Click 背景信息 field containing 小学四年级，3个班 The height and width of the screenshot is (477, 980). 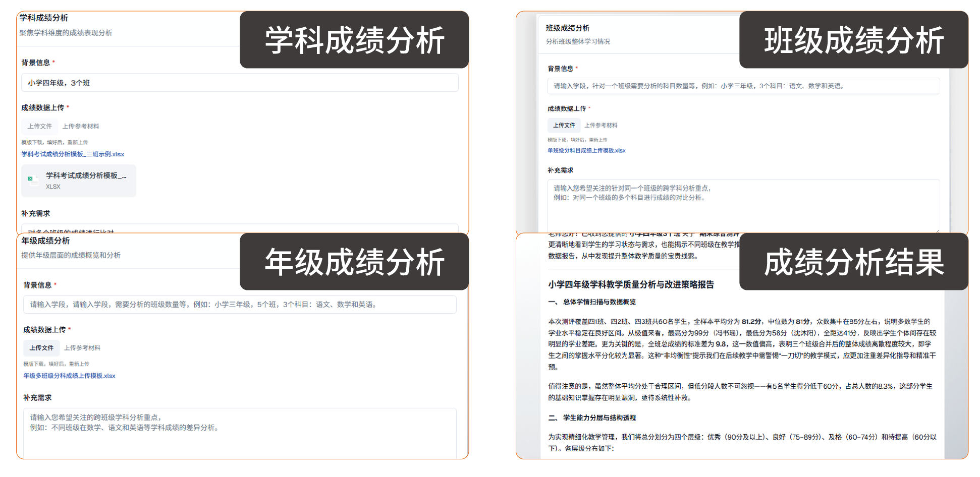239,83
